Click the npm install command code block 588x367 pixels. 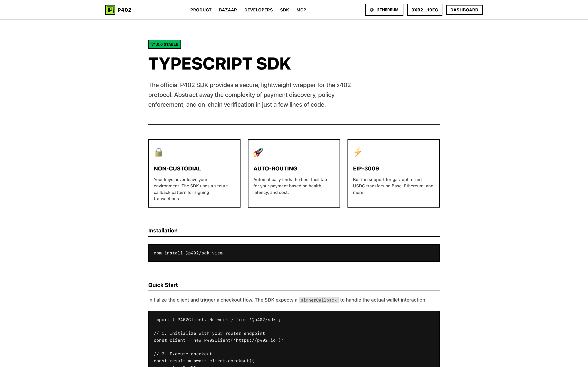(x=294, y=253)
